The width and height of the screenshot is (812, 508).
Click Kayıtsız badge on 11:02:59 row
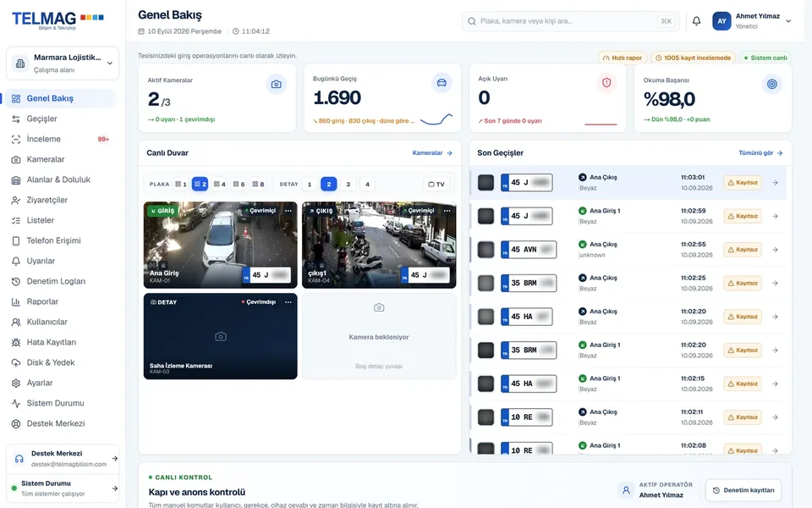[x=743, y=216]
